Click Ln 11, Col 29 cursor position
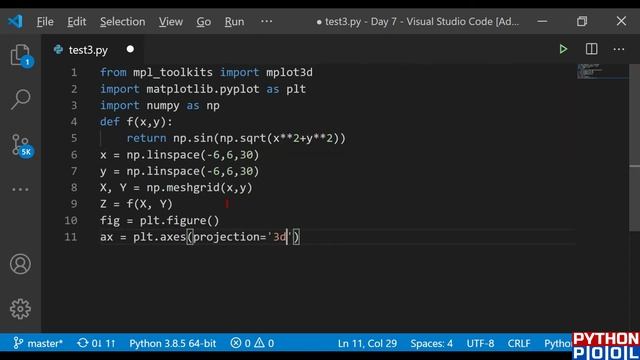This screenshot has height=360, width=640. pyautogui.click(x=367, y=343)
